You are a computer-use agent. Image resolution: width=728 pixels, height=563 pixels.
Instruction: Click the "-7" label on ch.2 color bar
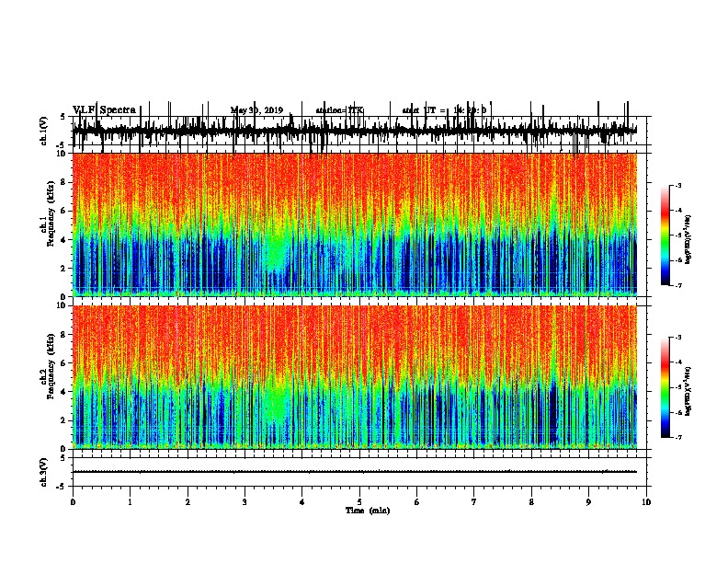677,437
